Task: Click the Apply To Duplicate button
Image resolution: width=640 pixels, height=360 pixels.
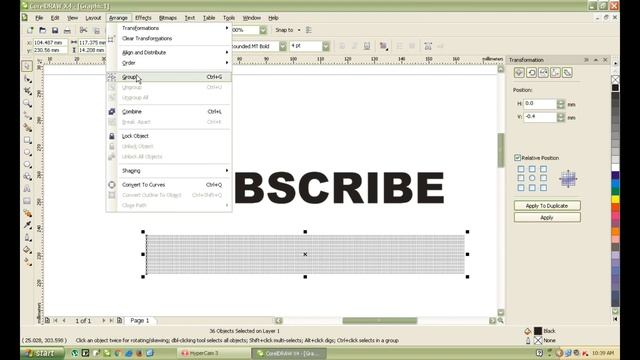Action: [547, 206]
